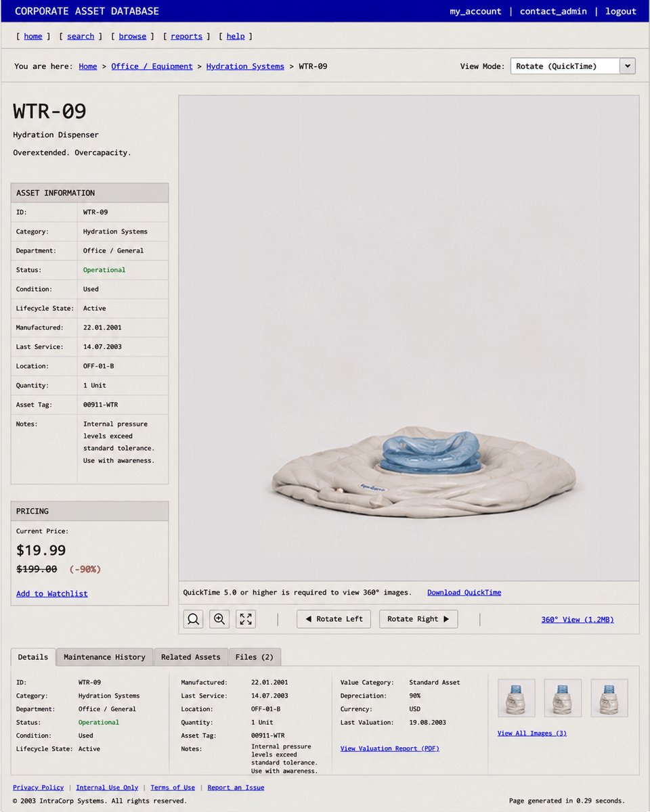Open View Valuation Report (PDF)

(390, 748)
